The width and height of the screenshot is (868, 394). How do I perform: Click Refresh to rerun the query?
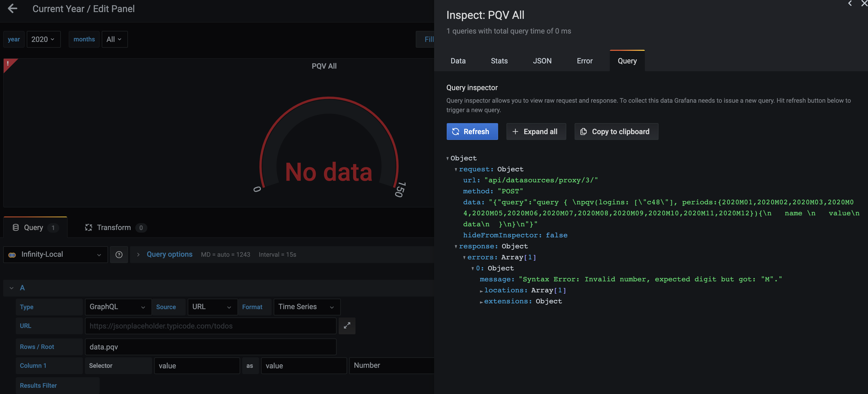(x=472, y=131)
